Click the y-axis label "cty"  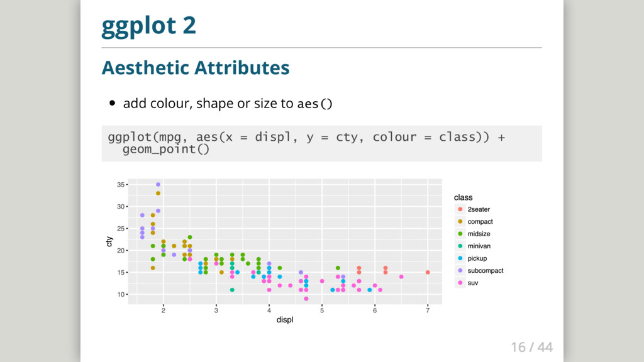(109, 240)
